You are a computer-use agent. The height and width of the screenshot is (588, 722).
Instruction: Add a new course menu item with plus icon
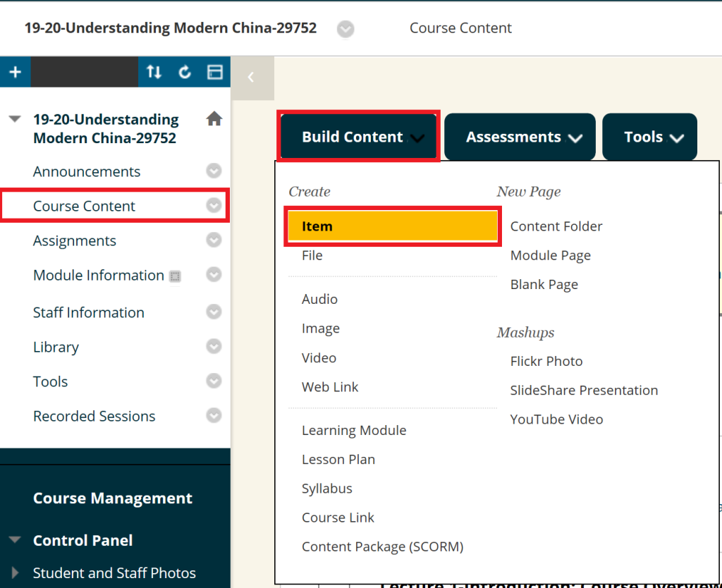(x=15, y=72)
